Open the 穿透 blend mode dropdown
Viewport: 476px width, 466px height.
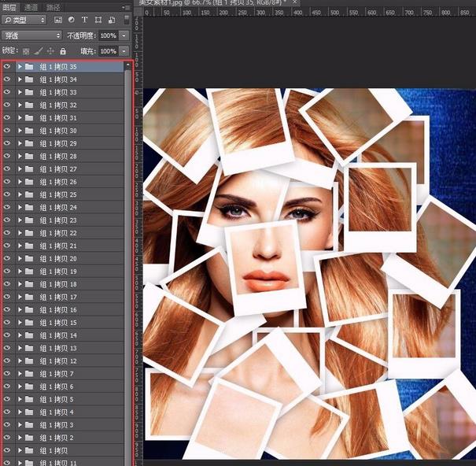pos(31,35)
